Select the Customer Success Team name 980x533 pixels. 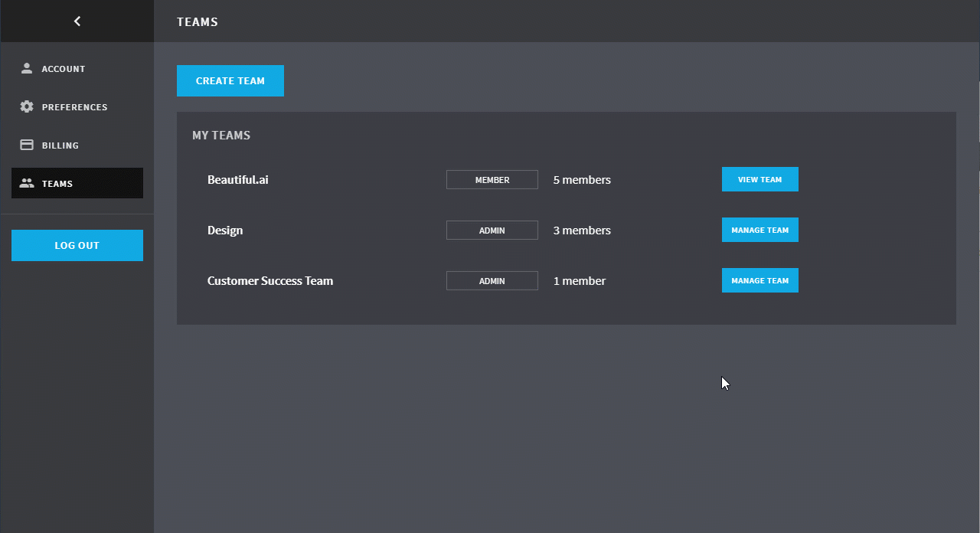pos(270,281)
